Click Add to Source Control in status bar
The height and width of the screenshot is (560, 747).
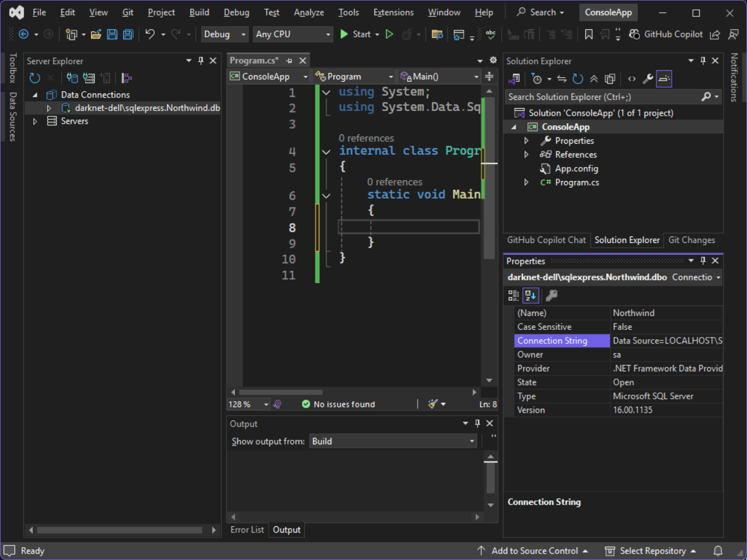coord(534,551)
